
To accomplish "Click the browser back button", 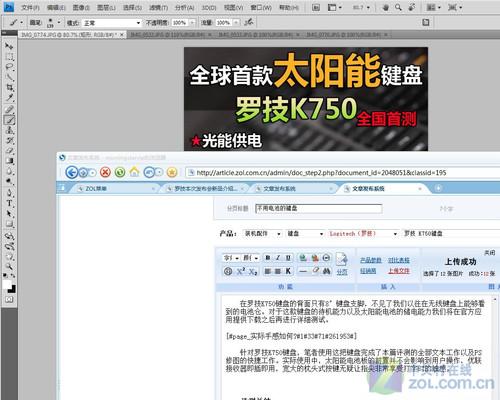I will click(x=72, y=172).
